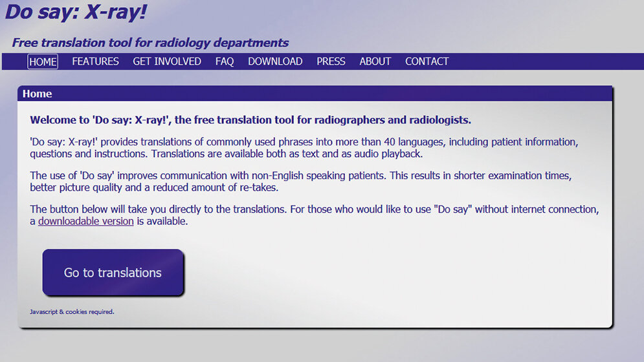The width and height of the screenshot is (644, 362).
Task: Click DOWNLOAD in the navigation bar
Action: coord(275,61)
